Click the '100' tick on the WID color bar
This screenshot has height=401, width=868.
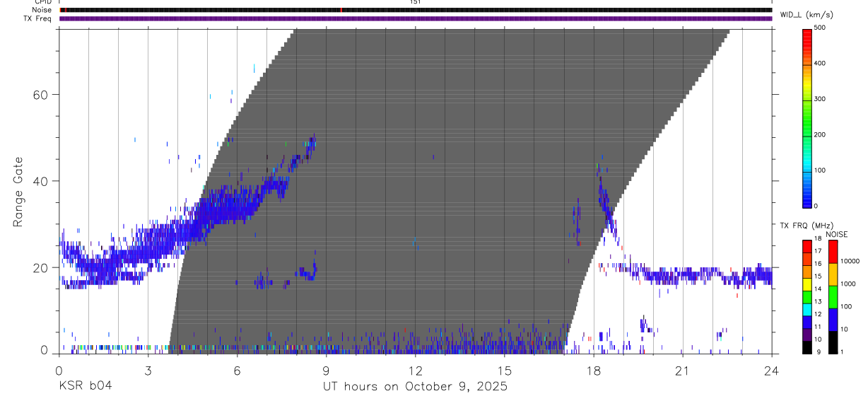(820, 170)
